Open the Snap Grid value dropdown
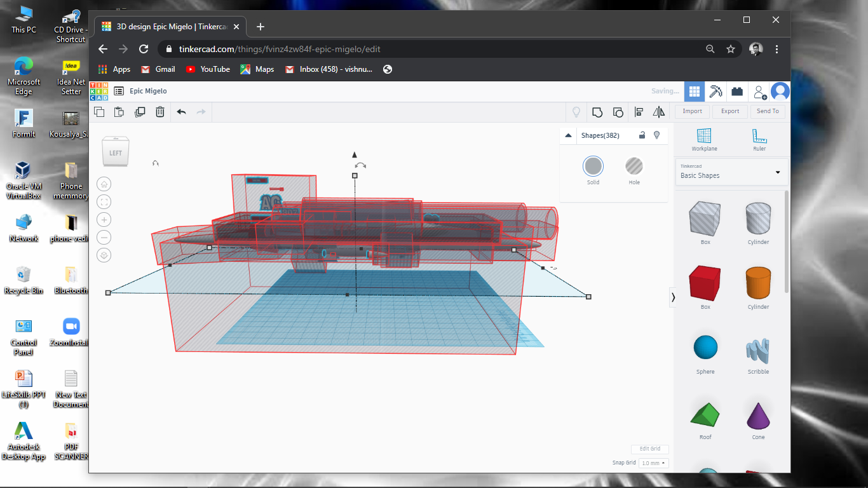The height and width of the screenshot is (488, 868). (653, 463)
